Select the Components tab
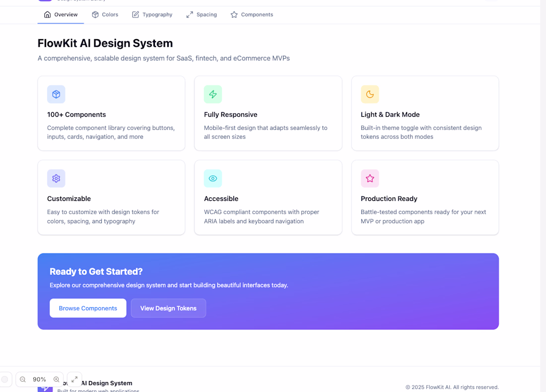The width and height of the screenshot is (546, 392). (252, 14)
